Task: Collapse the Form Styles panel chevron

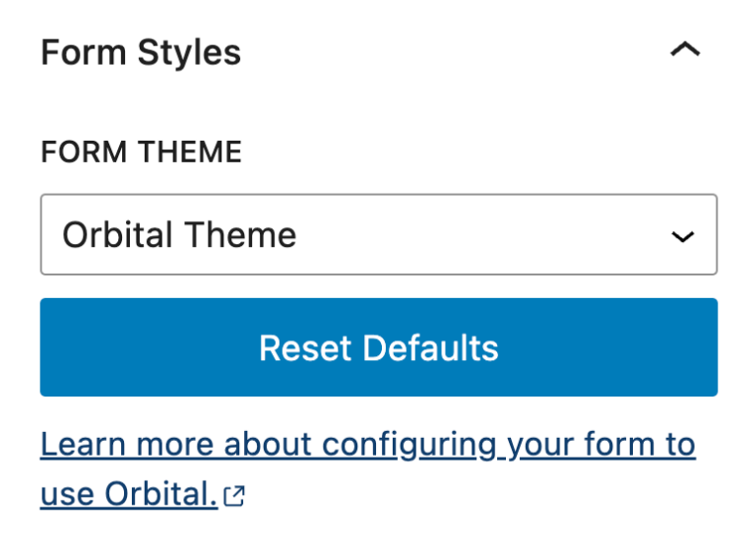Action: point(685,50)
